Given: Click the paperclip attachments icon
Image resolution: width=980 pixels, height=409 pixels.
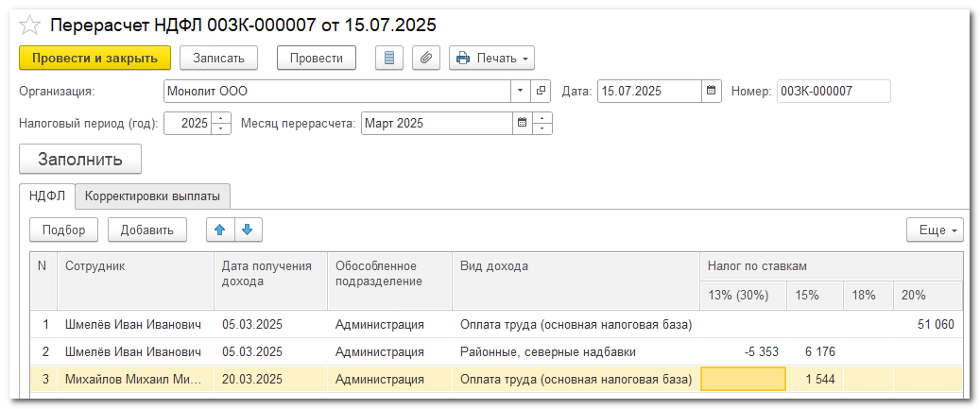Looking at the screenshot, I should coord(425,58).
